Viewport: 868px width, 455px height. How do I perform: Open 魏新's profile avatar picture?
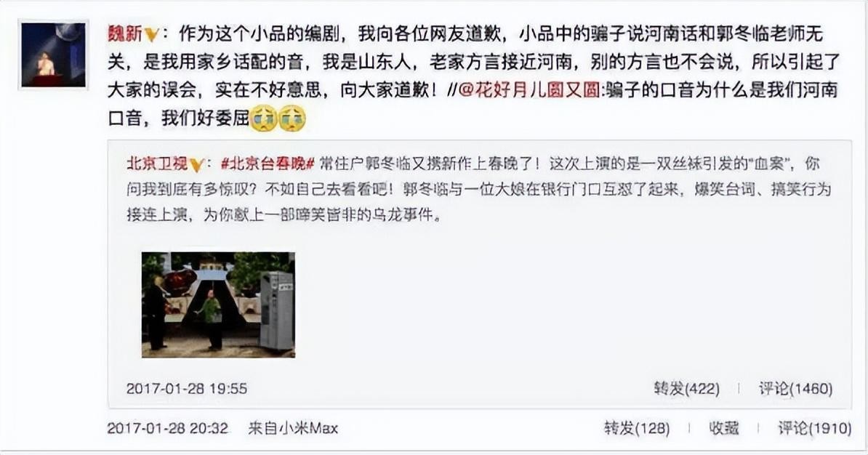[x=54, y=55]
